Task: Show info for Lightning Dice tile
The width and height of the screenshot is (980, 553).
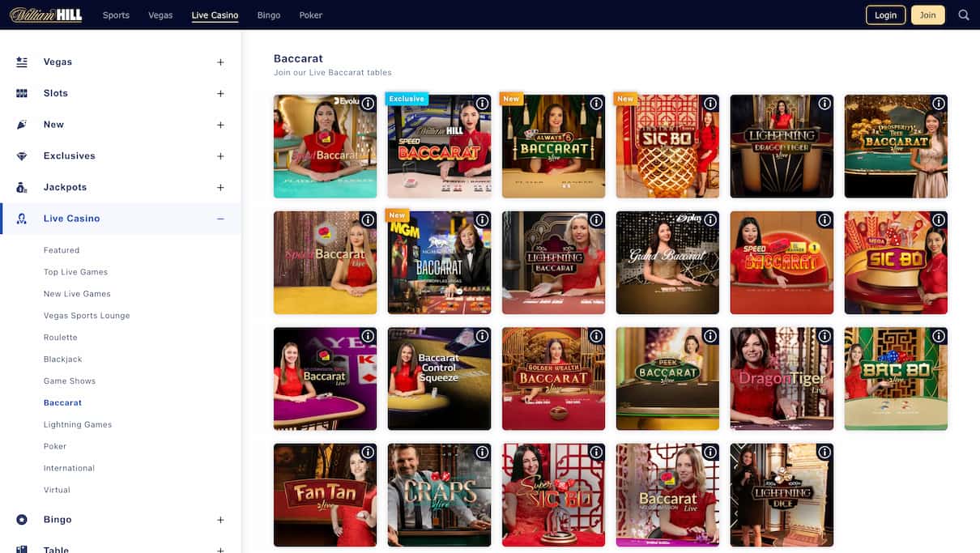Action: [x=824, y=453]
